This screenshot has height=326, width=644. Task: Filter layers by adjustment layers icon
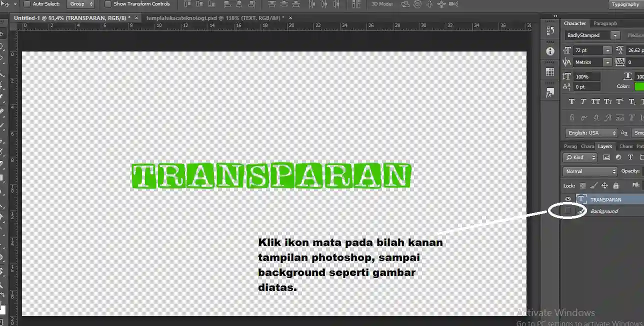pyautogui.click(x=618, y=157)
